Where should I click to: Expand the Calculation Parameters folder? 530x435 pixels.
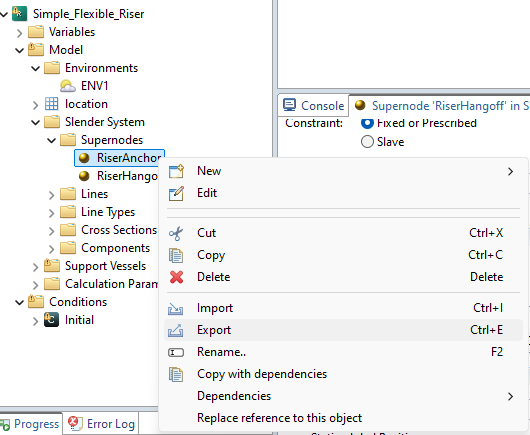pos(35,285)
